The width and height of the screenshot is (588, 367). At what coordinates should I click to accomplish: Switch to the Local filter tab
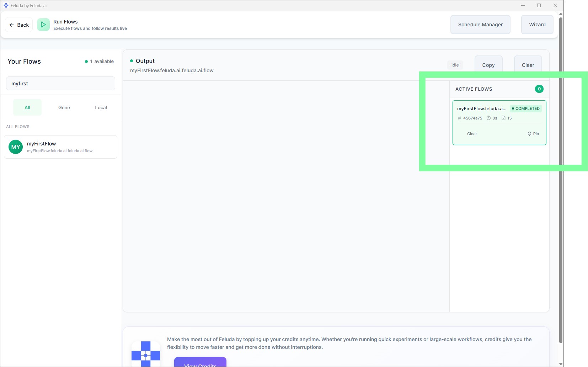click(x=101, y=107)
